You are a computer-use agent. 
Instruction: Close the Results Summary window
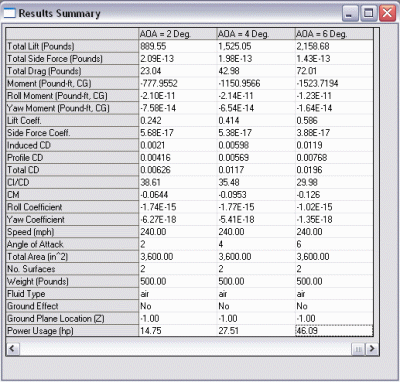click(x=387, y=13)
